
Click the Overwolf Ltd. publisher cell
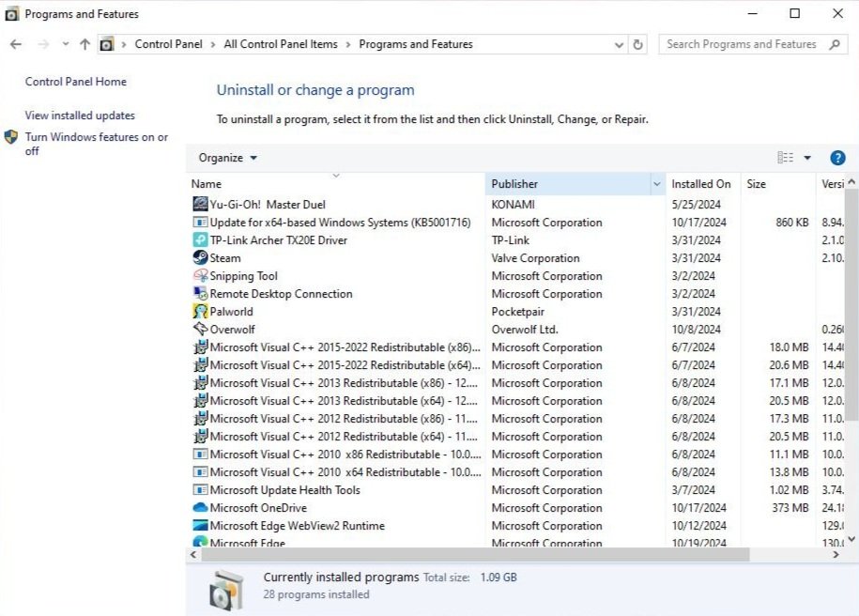click(524, 330)
